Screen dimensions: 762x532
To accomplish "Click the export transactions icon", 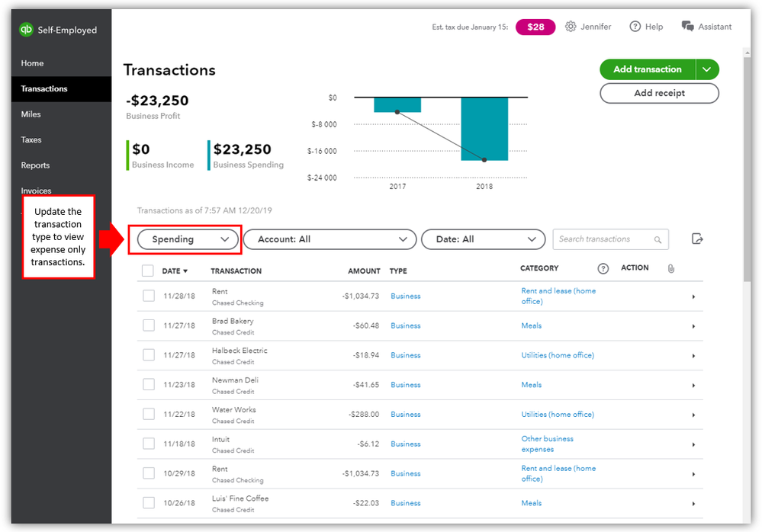I will pos(696,239).
